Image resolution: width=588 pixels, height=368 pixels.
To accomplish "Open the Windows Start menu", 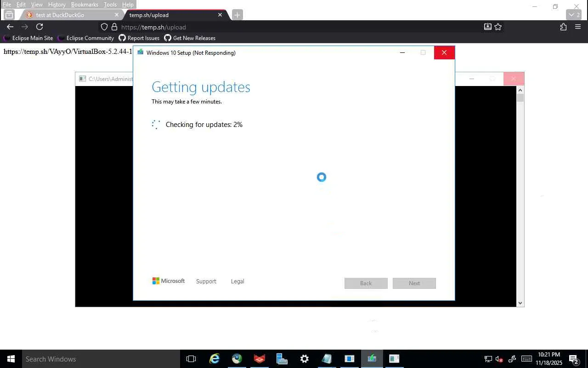I will [x=11, y=359].
